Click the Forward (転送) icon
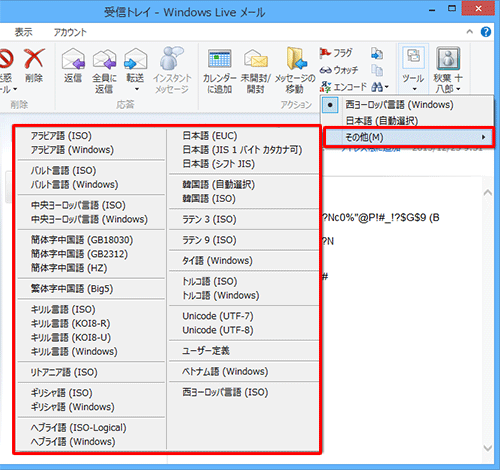This screenshot has width=500, height=470. click(x=135, y=59)
